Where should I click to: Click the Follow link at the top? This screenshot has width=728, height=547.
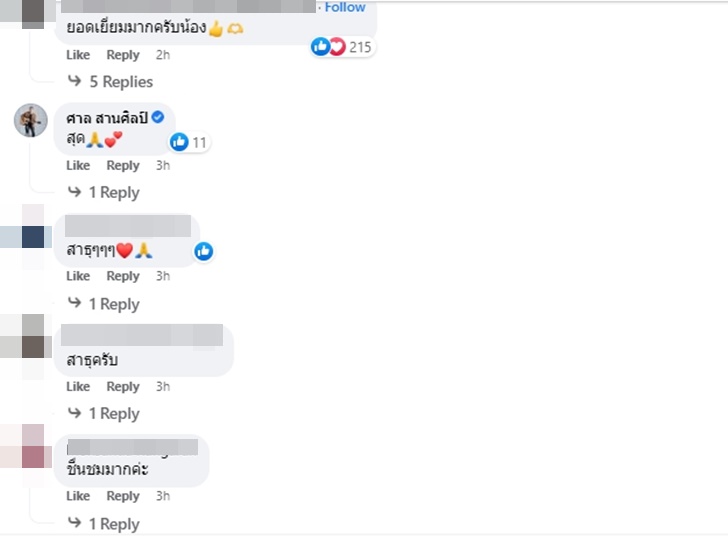point(345,7)
